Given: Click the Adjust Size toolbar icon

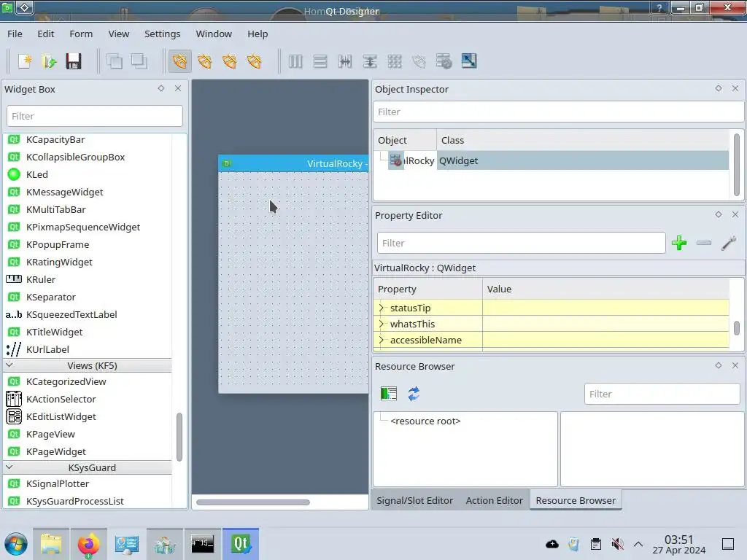Looking at the screenshot, I should pyautogui.click(x=469, y=61).
